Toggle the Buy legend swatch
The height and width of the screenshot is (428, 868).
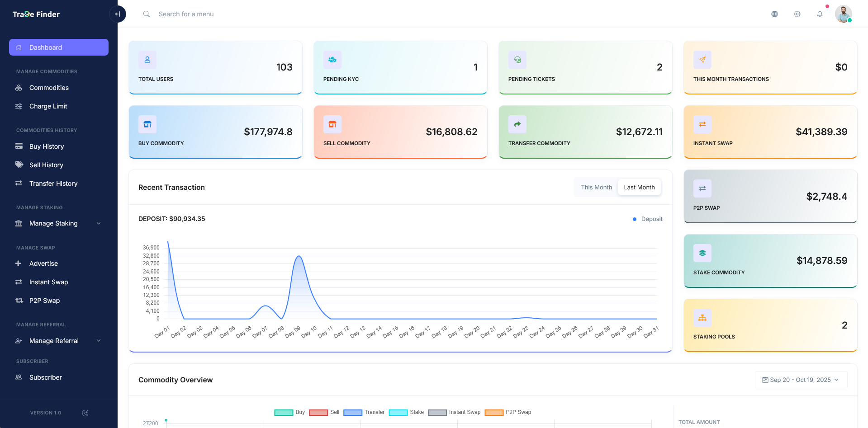[x=284, y=412]
